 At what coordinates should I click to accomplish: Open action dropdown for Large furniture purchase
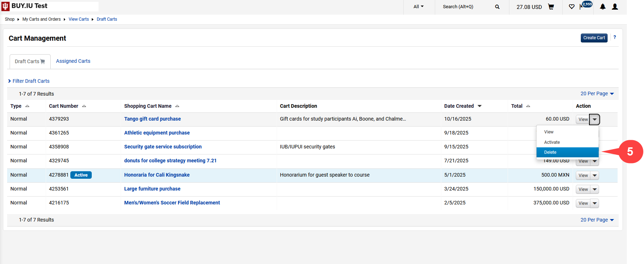coord(594,189)
